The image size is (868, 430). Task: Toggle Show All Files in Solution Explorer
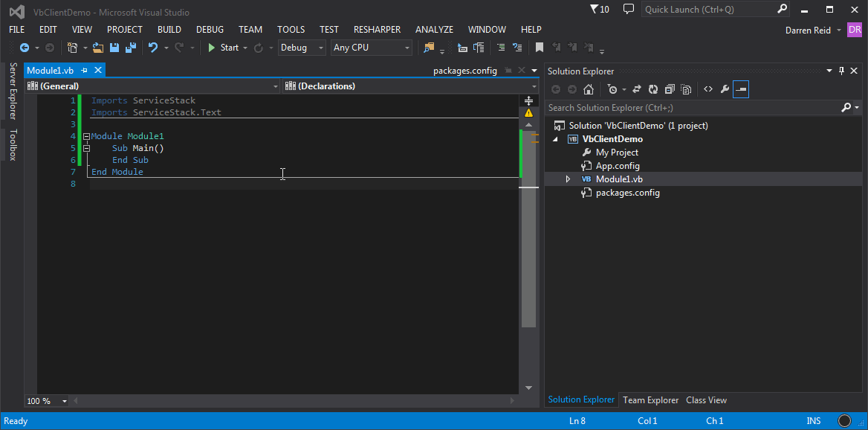pos(687,89)
